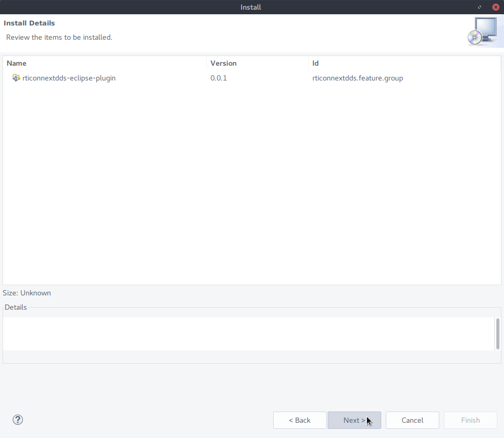Click the rticonnextdds.feature.group id cell
This screenshot has height=438, width=504.
point(357,78)
